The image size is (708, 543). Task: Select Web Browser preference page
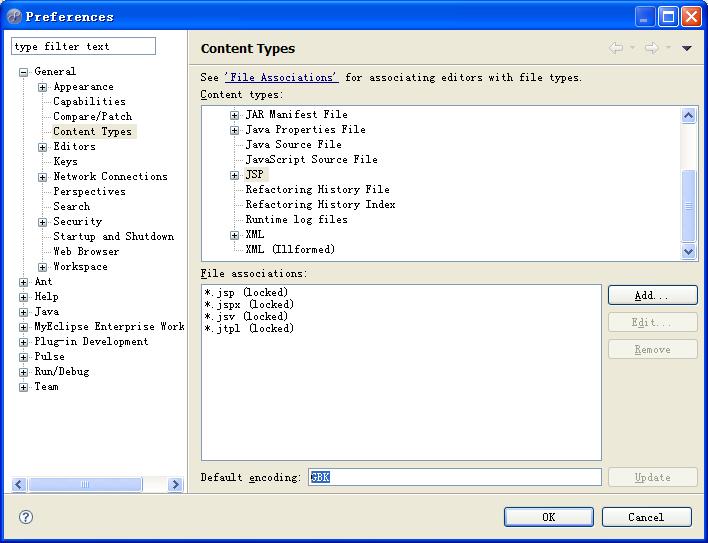coord(86,251)
